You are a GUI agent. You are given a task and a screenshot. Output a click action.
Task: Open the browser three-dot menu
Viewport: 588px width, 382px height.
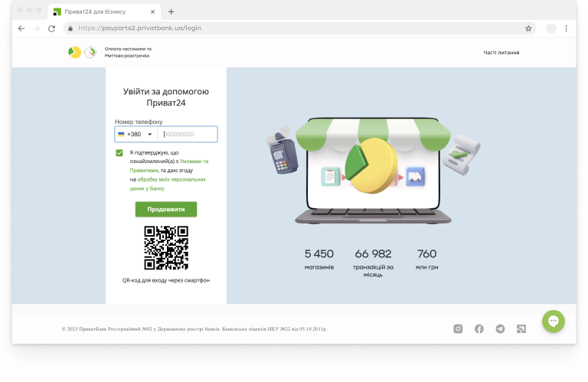[x=567, y=28]
